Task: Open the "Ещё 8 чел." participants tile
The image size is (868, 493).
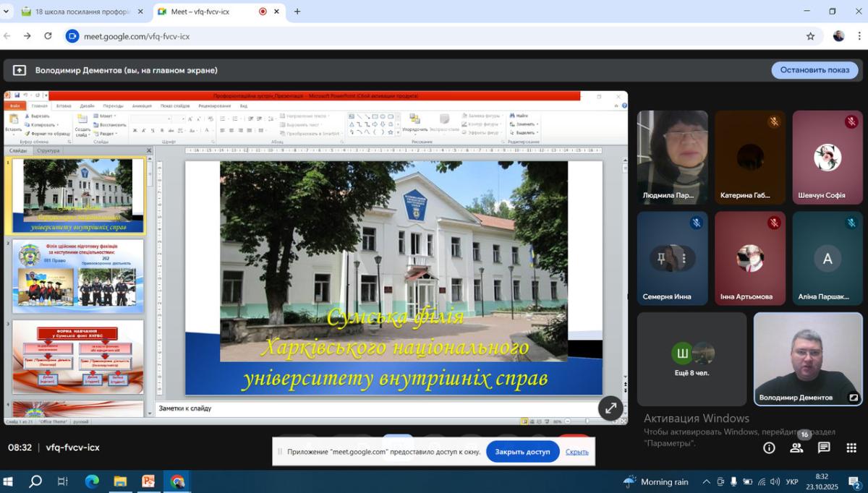Action: 692,359
